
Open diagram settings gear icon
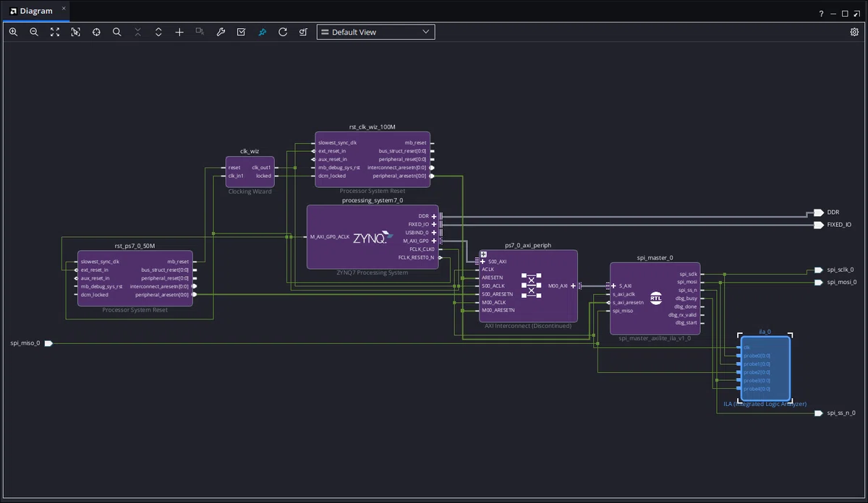click(x=854, y=32)
